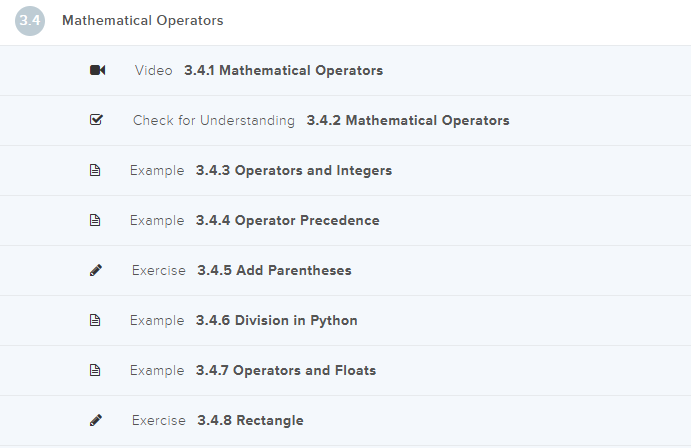
Task: Click the document icon beside Operators and Floats
Action: point(96,371)
